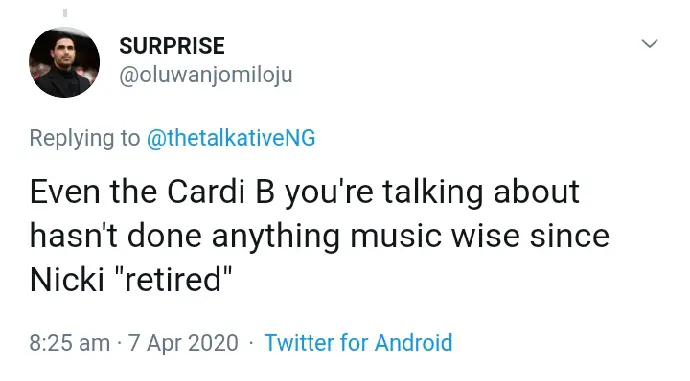Click the dot separator before Twitter for Android
The width and height of the screenshot is (690, 381).
pyautogui.click(x=251, y=343)
